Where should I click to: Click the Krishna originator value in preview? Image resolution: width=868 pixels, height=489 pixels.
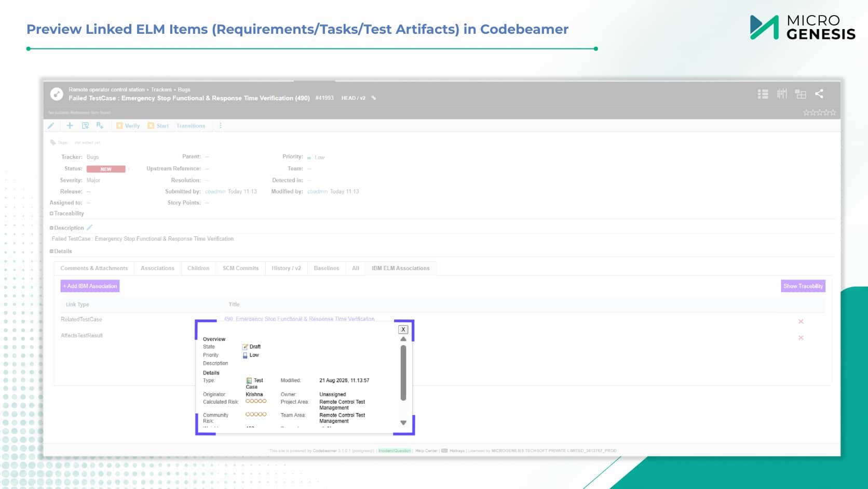tap(254, 394)
